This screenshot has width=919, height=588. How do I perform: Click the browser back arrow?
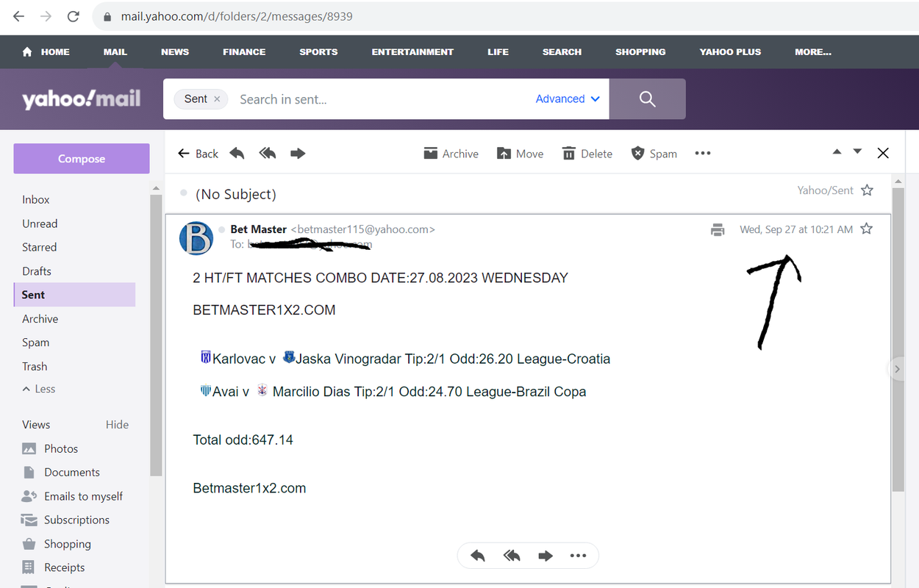(18, 16)
